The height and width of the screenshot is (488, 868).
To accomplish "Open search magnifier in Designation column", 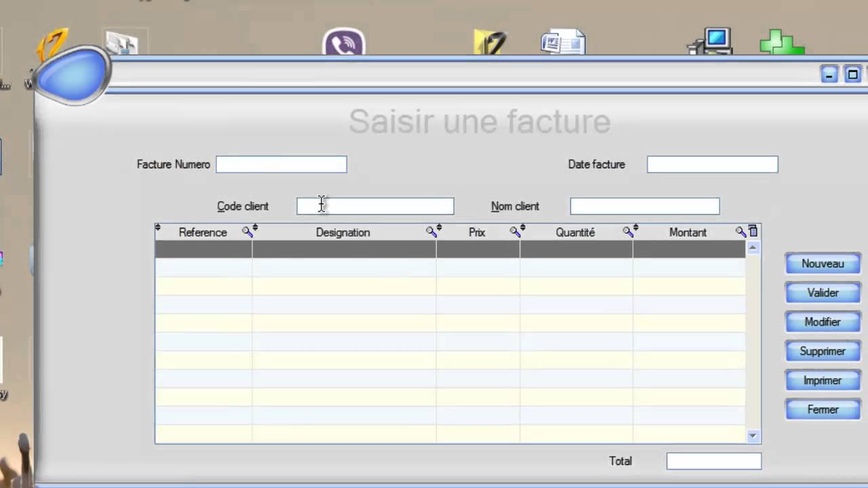I will 431,232.
